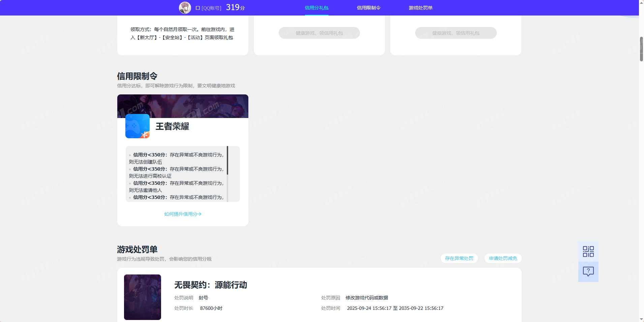The height and width of the screenshot is (322, 644).
Task: Click middle card's 健康游戏，领信用礼包 button
Action: click(x=319, y=33)
